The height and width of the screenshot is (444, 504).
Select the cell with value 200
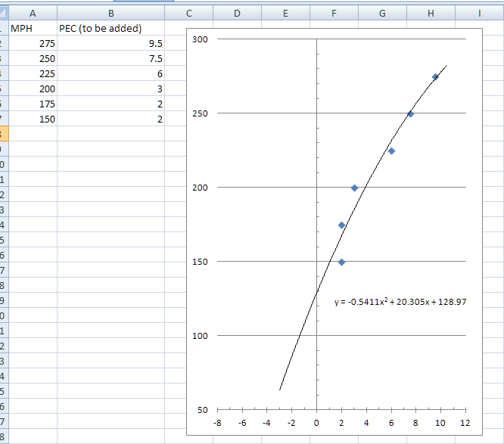point(33,88)
